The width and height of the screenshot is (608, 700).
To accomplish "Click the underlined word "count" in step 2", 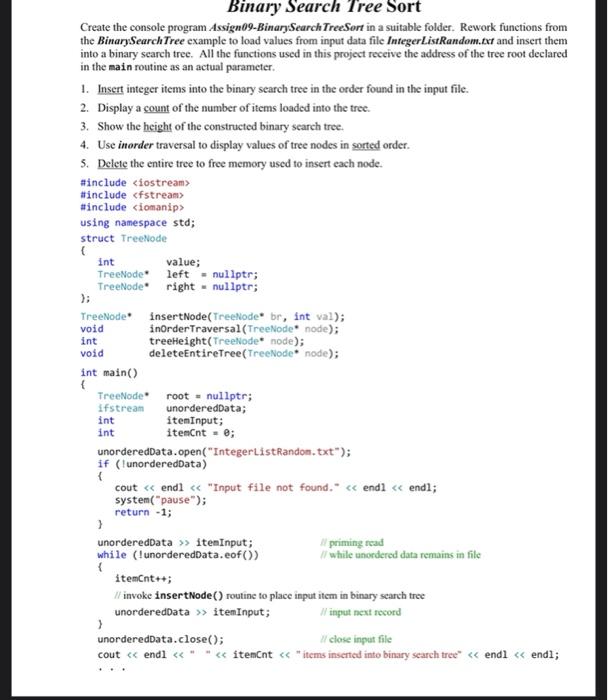I will [x=156, y=108].
